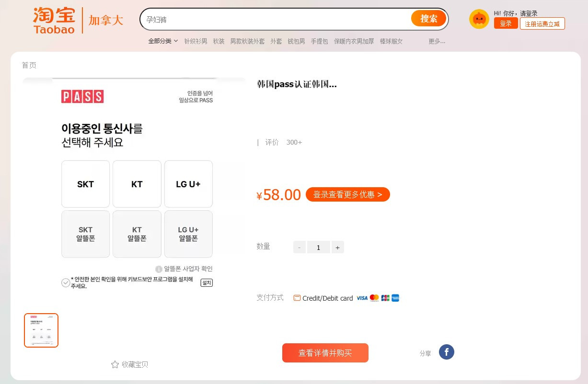The image size is (588, 384).
Task: Increase quantity with the plus button
Action: click(x=337, y=247)
